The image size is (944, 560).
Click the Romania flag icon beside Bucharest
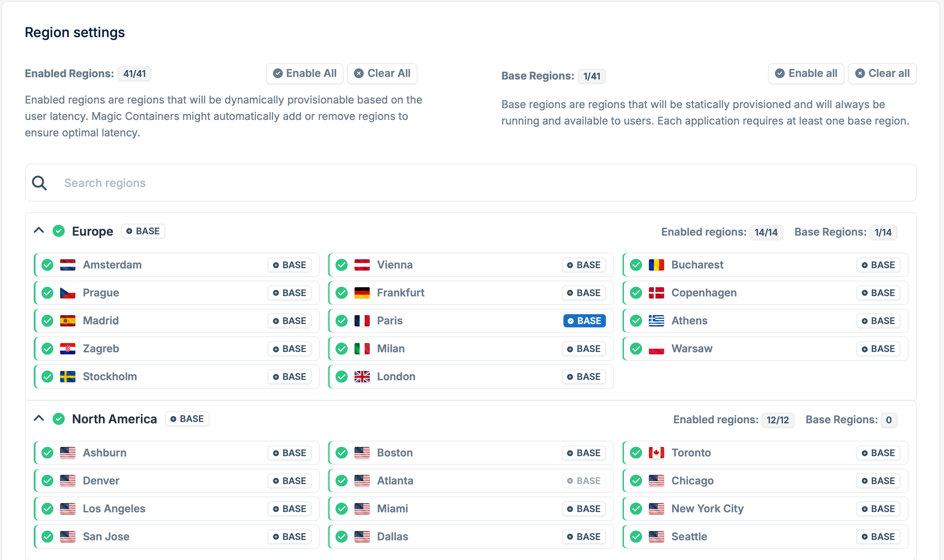tap(656, 265)
